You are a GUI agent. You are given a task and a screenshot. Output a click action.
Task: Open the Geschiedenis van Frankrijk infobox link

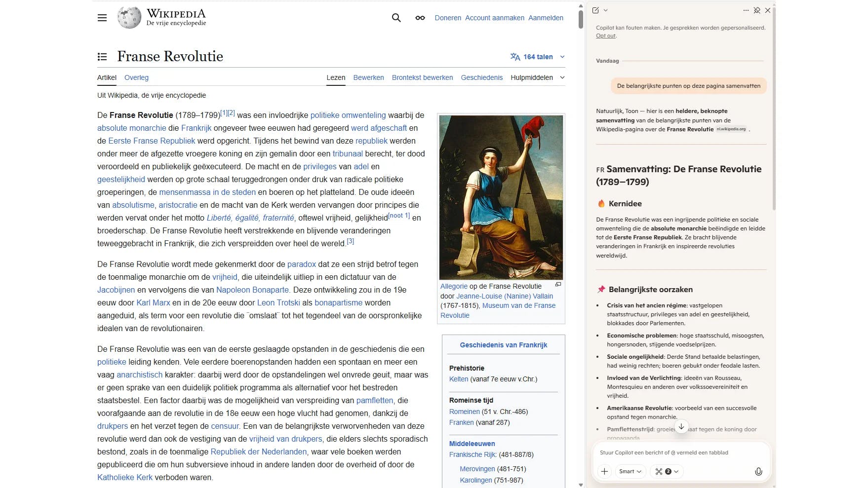[x=503, y=345]
